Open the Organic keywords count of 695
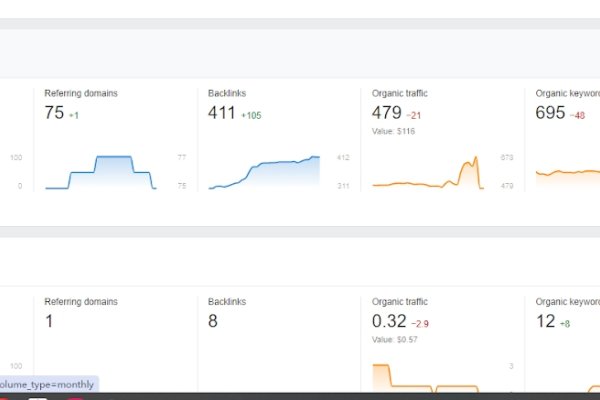600x400 pixels. click(551, 113)
